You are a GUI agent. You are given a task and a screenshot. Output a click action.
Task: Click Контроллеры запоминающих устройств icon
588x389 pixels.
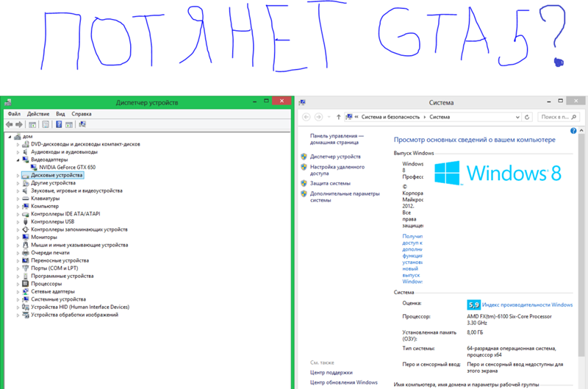tap(26, 229)
